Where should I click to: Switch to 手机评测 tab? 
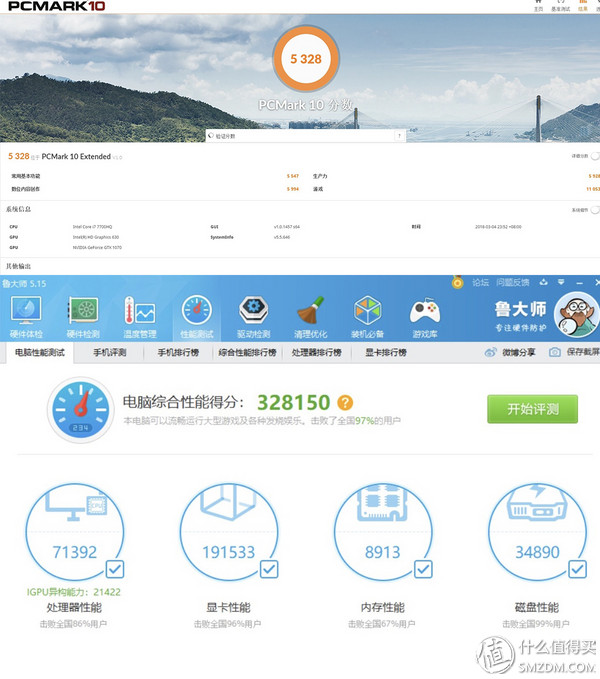110,352
